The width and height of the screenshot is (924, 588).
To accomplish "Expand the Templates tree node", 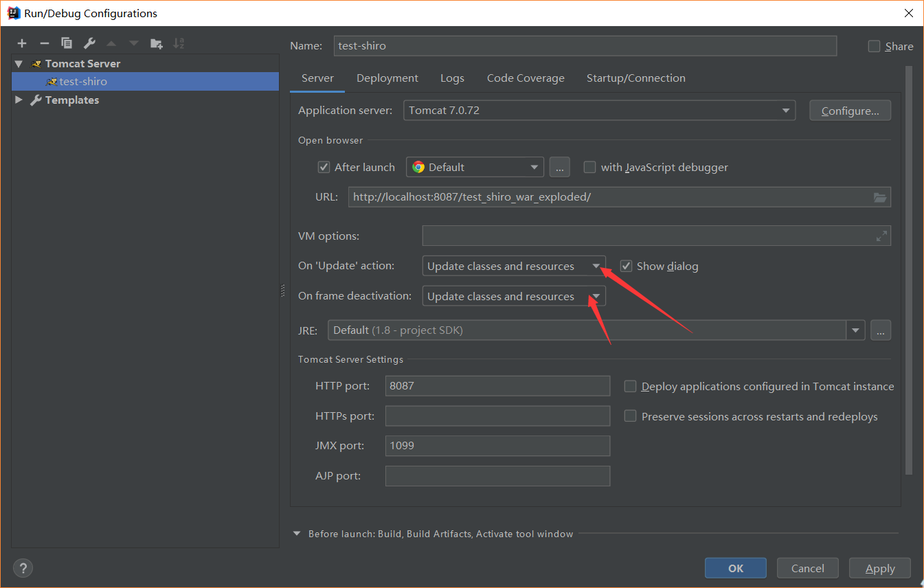I will pos(19,100).
